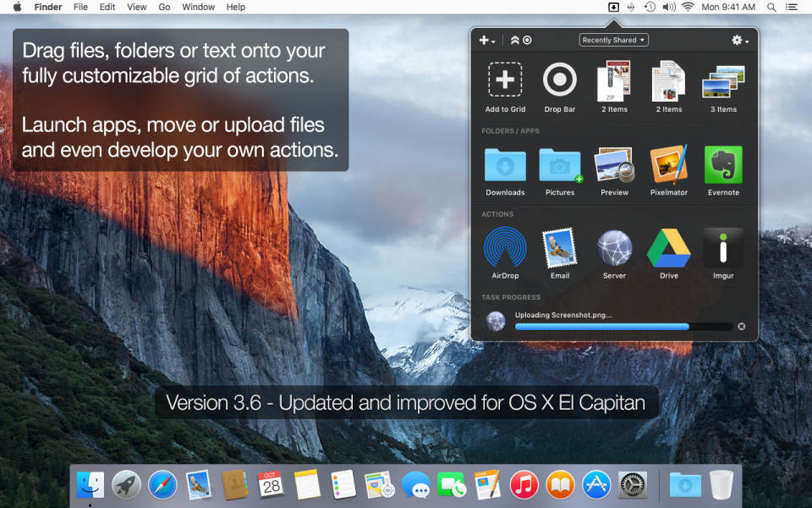Open the Drop Bar target
This screenshot has width=812, height=508.
coord(560,80)
